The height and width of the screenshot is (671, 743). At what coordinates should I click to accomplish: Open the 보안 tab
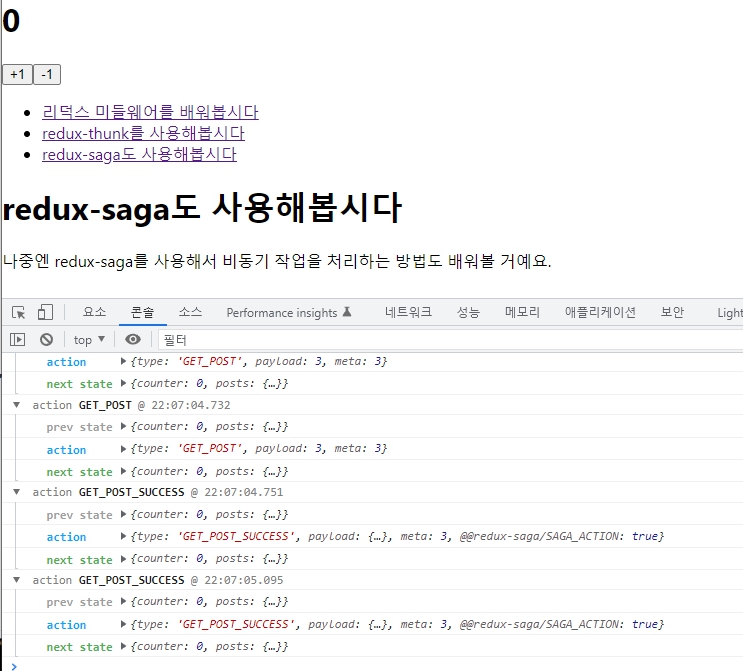(x=672, y=312)
